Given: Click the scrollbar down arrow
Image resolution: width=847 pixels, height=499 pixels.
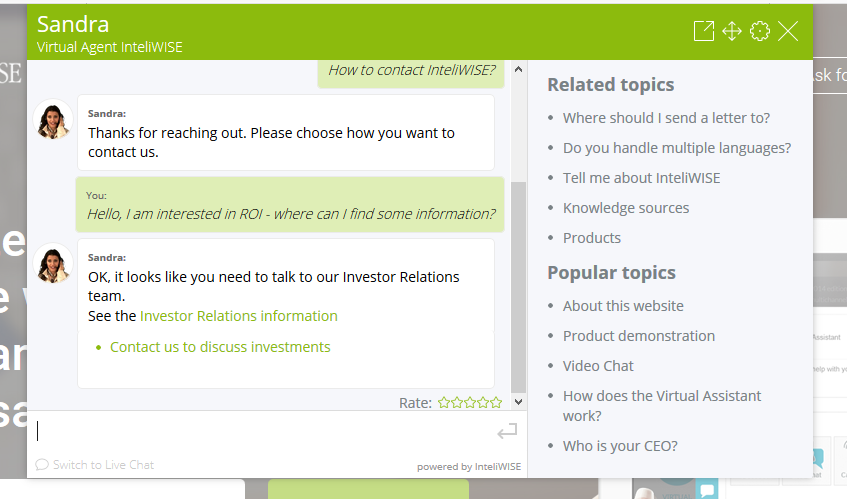Looking at the screenshot, I should point(519,401).
